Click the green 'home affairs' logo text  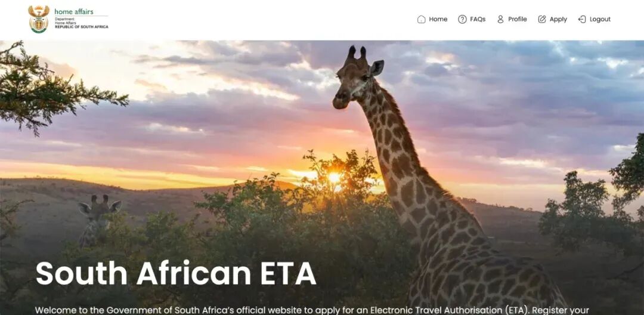point(74,11)
